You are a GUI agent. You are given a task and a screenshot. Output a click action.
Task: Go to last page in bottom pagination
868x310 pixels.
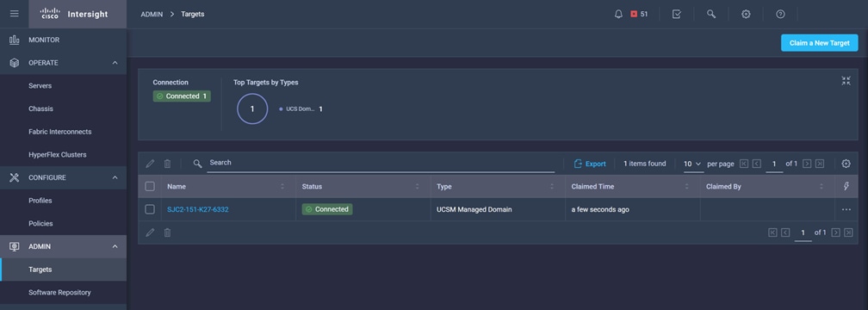click(x=849, y=232)
